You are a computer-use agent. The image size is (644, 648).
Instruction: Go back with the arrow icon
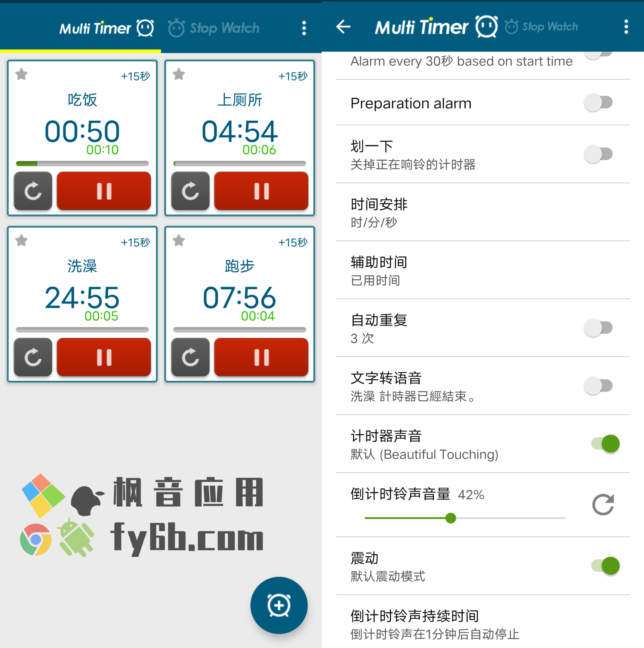(343, 27)
